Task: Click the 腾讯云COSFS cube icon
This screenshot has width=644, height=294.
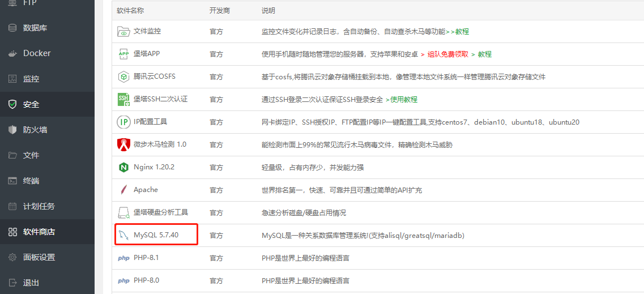Action: point(123,76)
